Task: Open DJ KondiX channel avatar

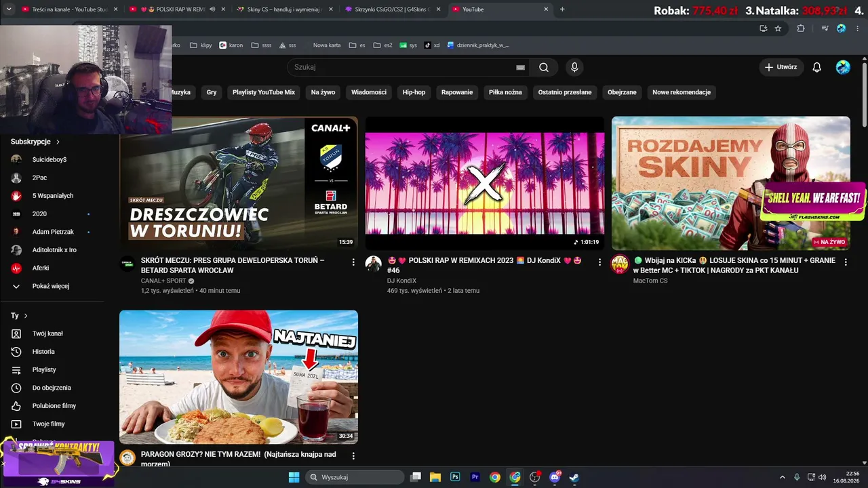Action: click(374, 264)
